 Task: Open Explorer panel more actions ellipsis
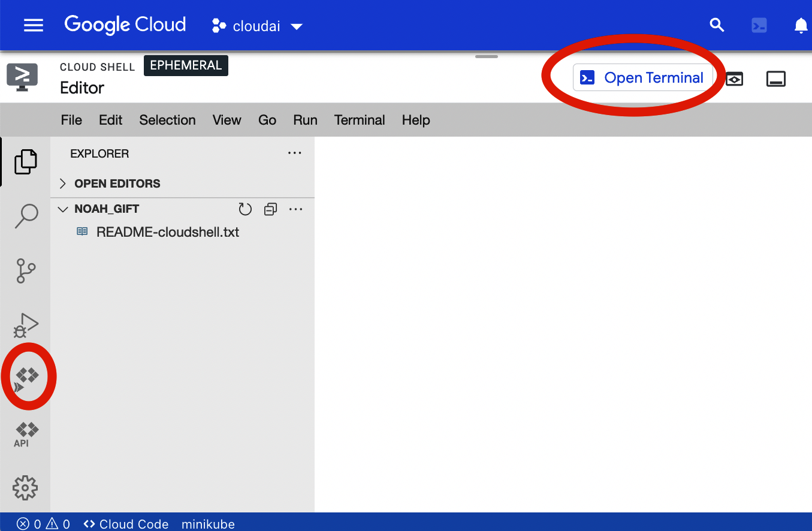pos(295,153)
